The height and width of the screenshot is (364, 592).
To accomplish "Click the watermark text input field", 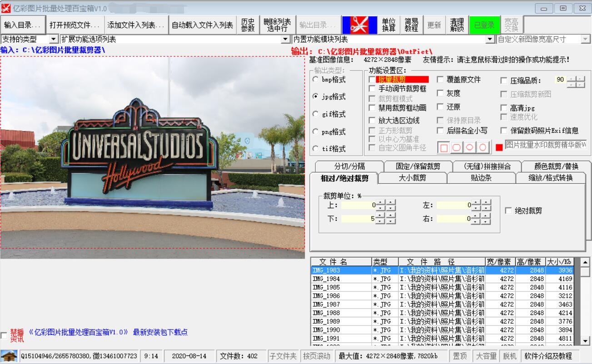I will [546, 145].
